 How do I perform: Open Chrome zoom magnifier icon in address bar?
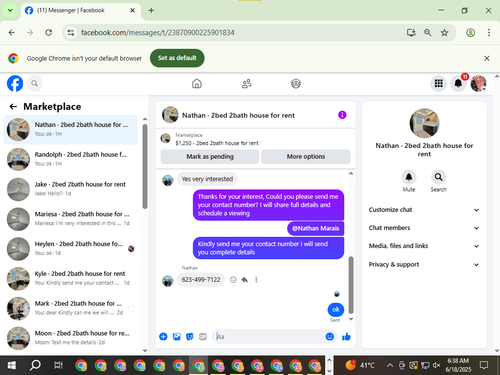coord(428,33)
